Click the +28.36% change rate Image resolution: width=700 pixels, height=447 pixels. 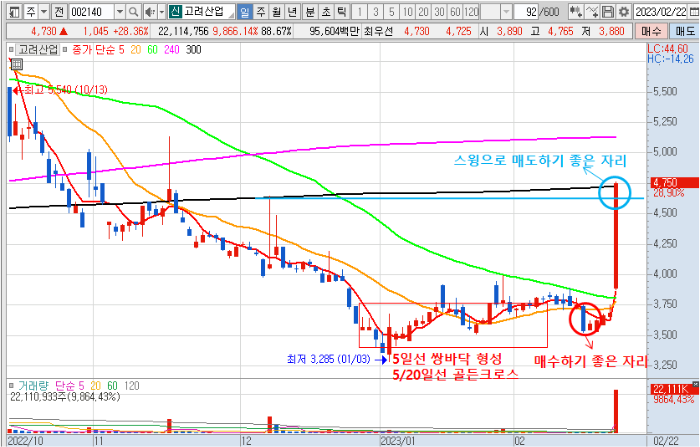[x=130, y=31]
